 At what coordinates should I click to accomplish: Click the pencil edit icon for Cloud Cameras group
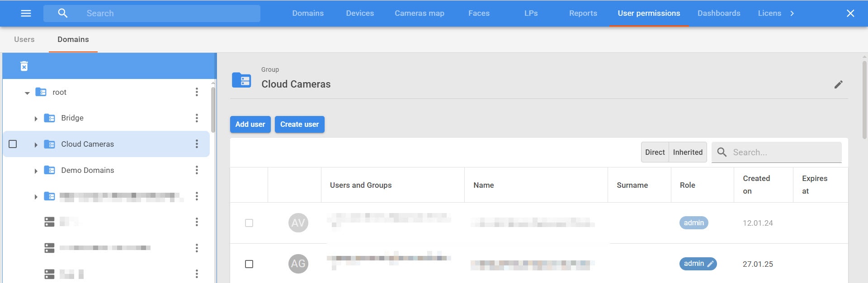(x=838, y=84)
